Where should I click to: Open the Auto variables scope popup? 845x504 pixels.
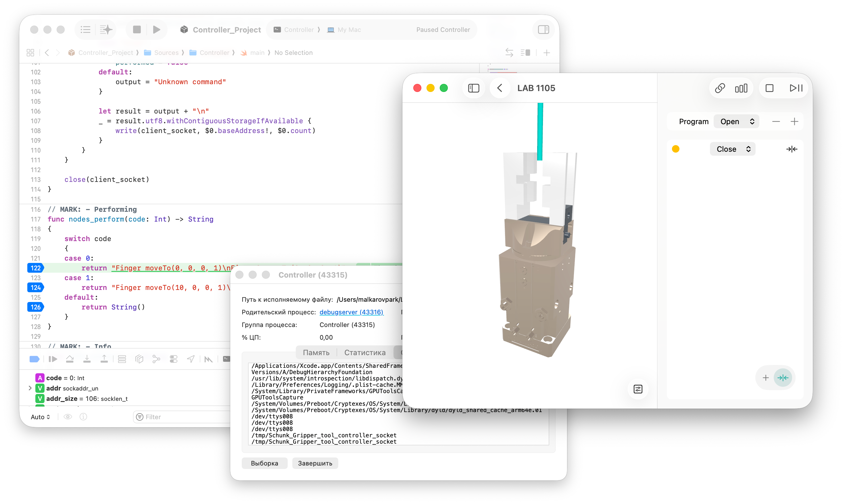click(41, 417)
